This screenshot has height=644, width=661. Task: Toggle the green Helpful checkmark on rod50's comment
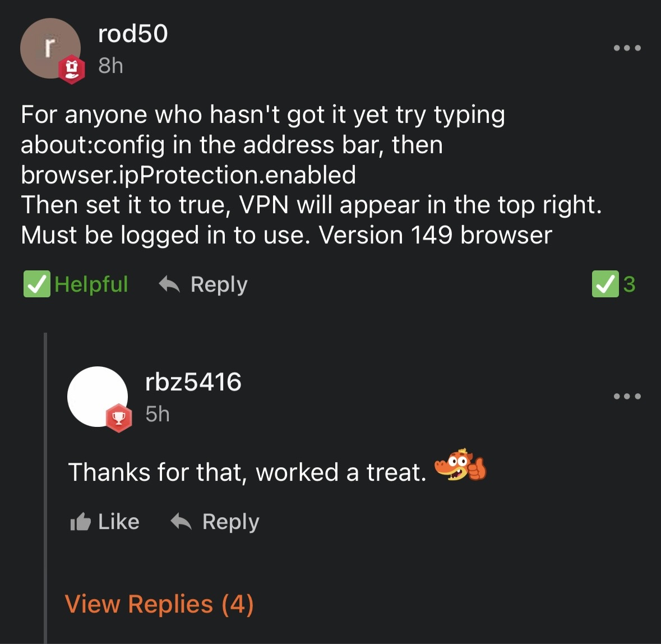36,284
